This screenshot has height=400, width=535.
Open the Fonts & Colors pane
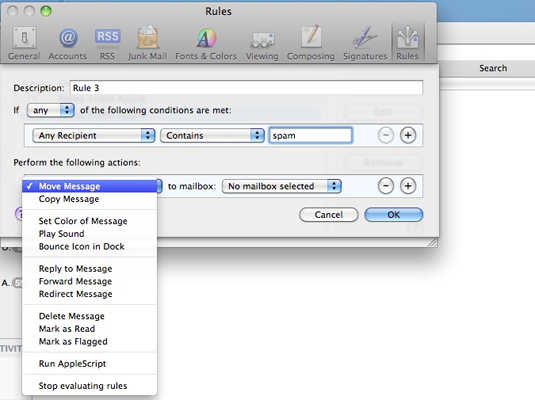click(x=206, y=43)
